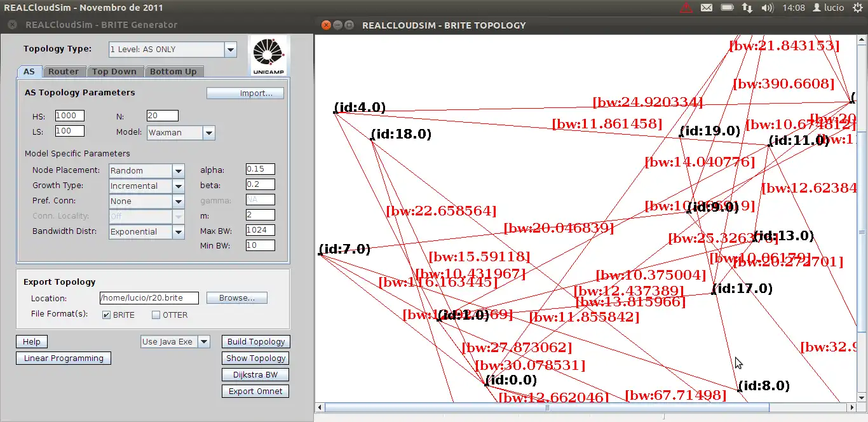The height and width of the screenshot is (422, 868).
Task: Focus the alpha value field
Action: click(x=261, y=169)
